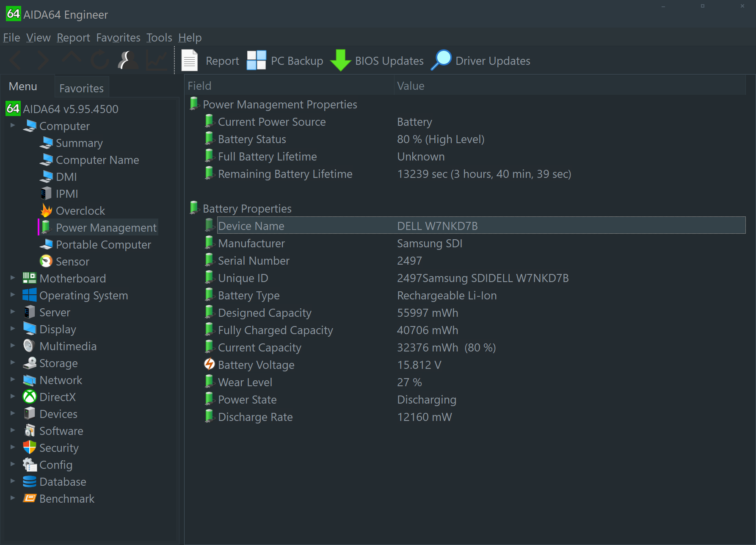The width and height of the screenshot is (756, 545).
Task: Click the Database stack icon
Action: click(30, 481)
